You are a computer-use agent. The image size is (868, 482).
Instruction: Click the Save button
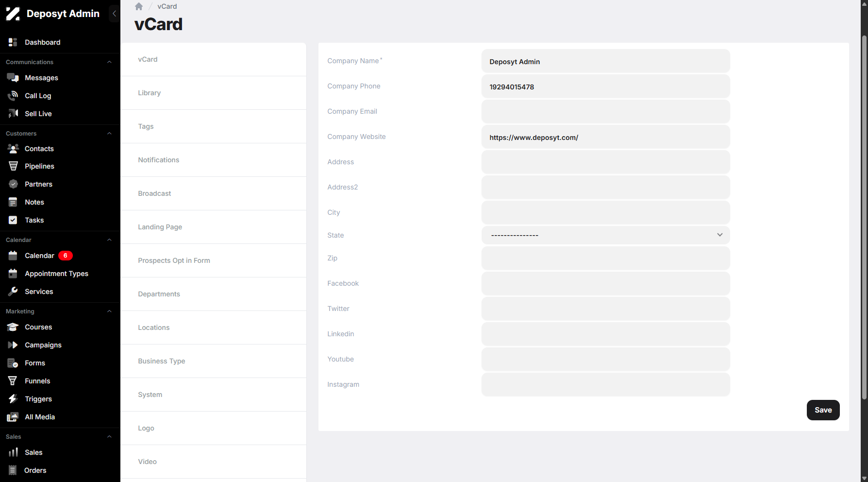click(x=823, y=410)
